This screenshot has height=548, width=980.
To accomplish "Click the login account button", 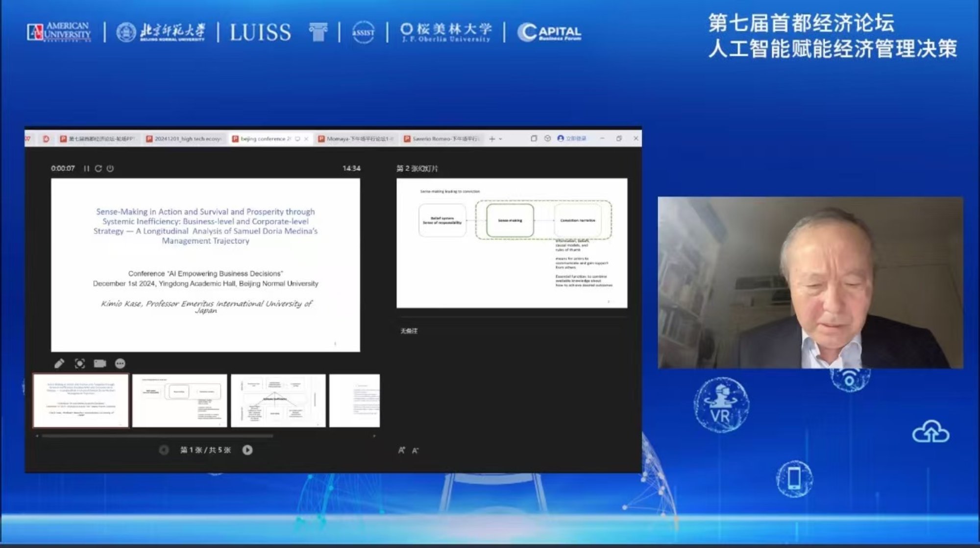I will coord(572,139).
